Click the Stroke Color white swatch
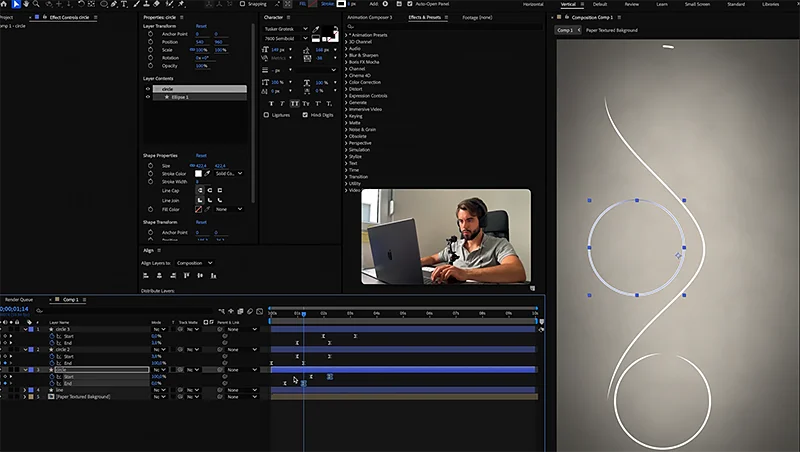The image size is (800, 452). [x=198, y=173]
